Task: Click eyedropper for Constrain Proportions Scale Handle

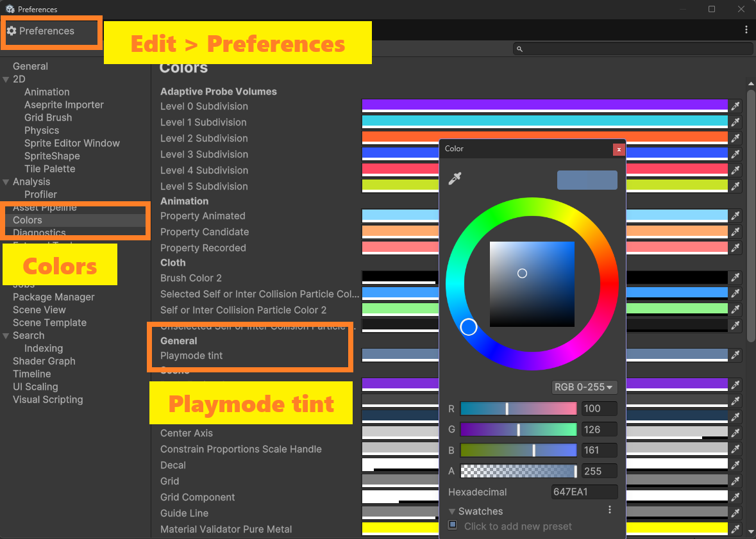Action: [735, 449]
